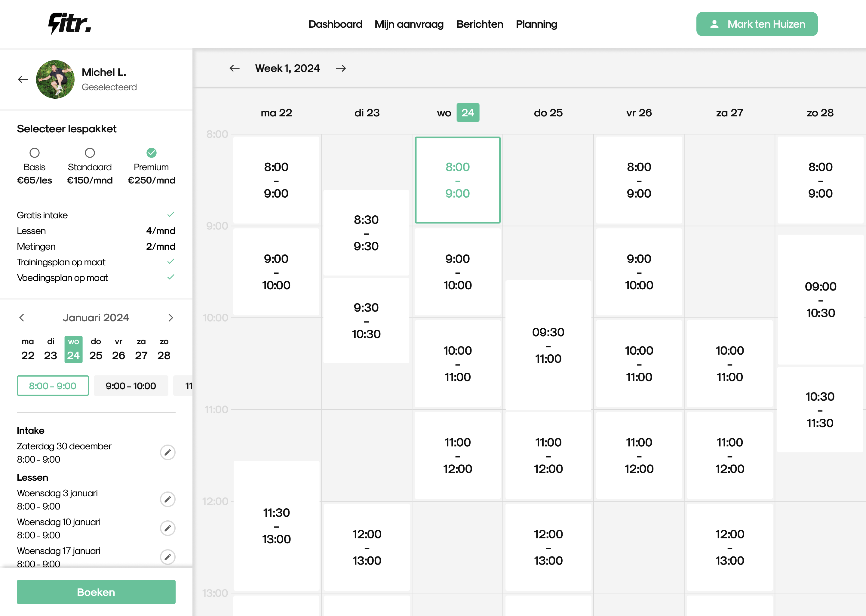Screen dimensions: 866x616
Task: Pick ma 22 in mini calendar
Action: (x=28, y=349)
